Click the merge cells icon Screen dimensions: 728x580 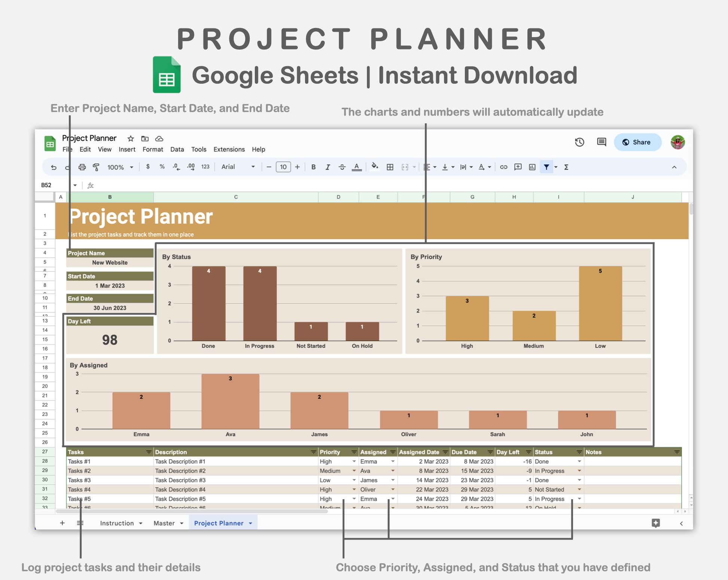(405, 167)
